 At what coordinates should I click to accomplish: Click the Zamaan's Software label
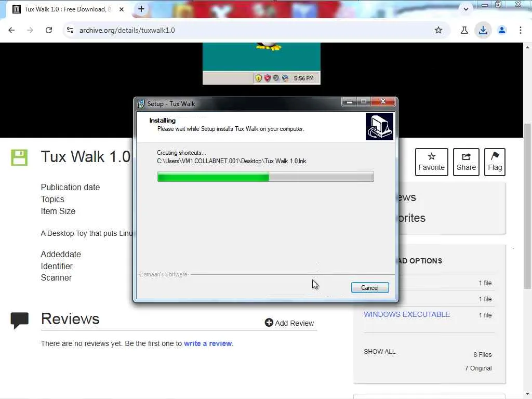click(x=163, y=274)
